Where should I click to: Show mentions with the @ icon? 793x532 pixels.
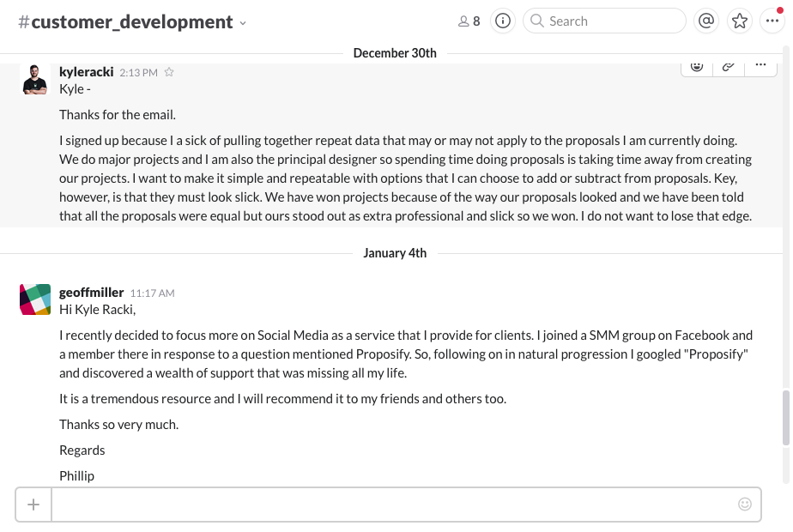(706, 21)
